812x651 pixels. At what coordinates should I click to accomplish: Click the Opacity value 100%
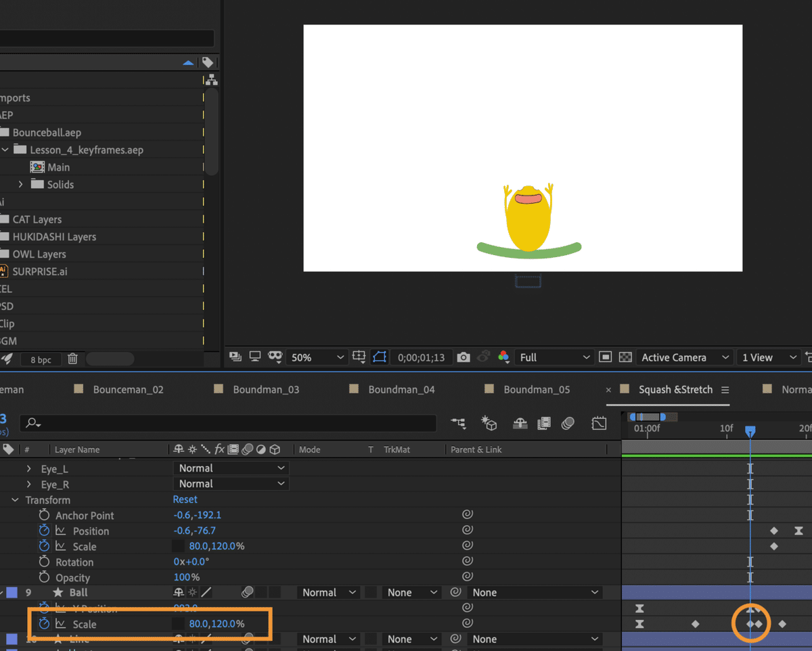186,577
